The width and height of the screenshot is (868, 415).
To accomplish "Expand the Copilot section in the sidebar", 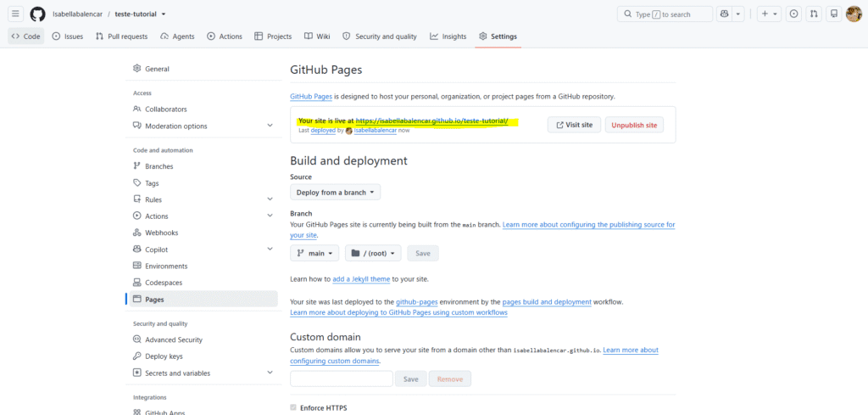I will coord(202,250).
